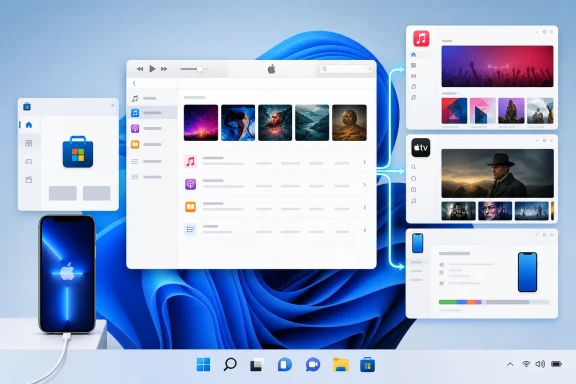Open the purple figure album in Apple Music

511,111
